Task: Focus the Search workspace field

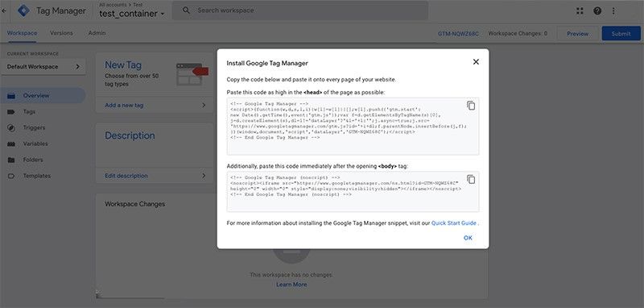Action: coord(300,10)
